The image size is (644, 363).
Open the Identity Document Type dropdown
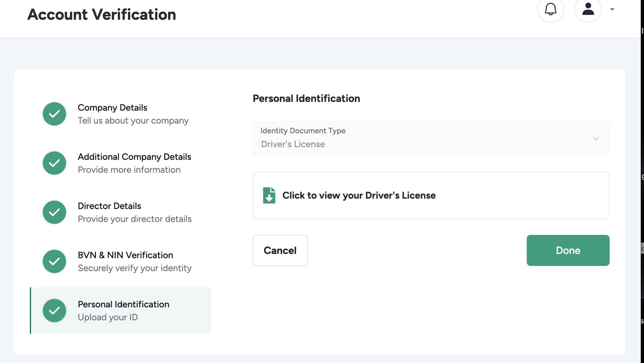tap(431, 139)
